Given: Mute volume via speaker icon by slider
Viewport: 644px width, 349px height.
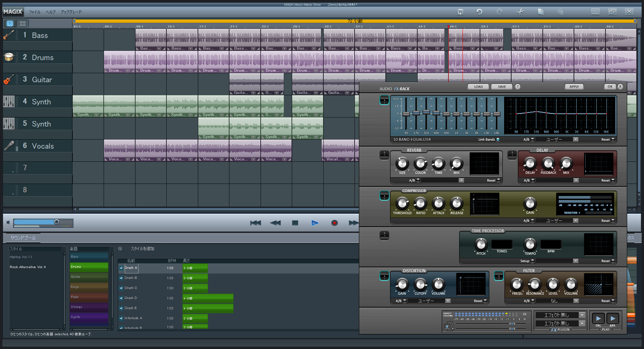Looking at the screenshot, I should 8,222.
